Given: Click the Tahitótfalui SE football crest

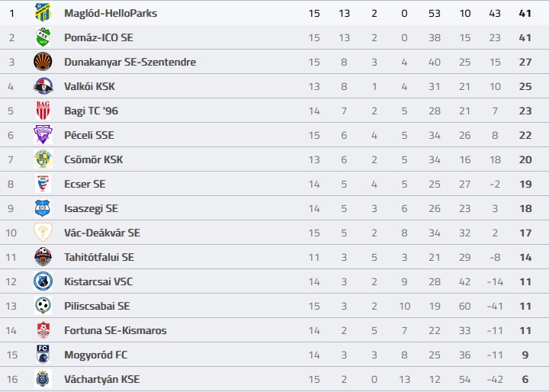Looking at the screenshot, I should point(43,257).
